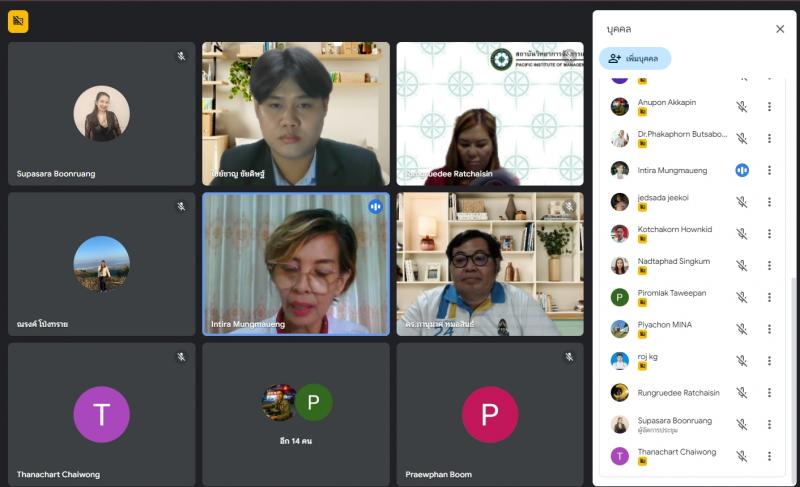
Task: Click Kotchakorn Hownkid's avatar in list
Action: pos(619,234)
